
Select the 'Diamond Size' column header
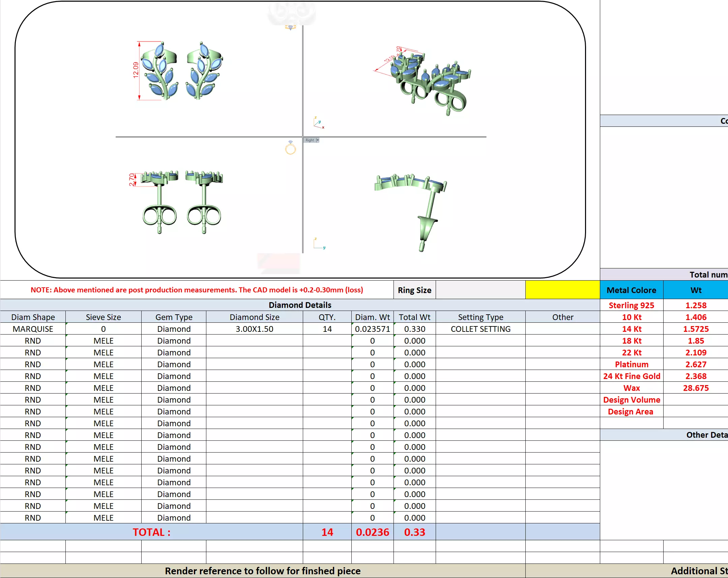pyautogui.click(x=254, y=317)
